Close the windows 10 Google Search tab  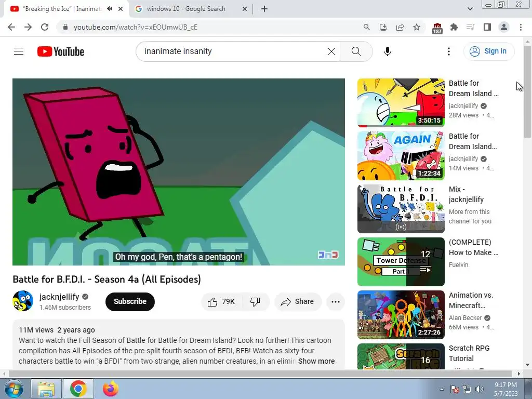pos(245,9)
